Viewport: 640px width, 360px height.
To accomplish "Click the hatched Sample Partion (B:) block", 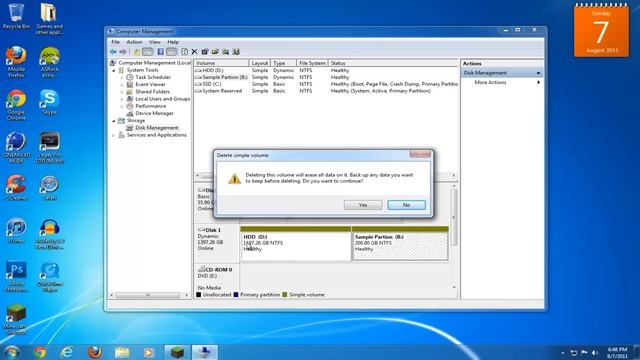I will coord(400,244).
